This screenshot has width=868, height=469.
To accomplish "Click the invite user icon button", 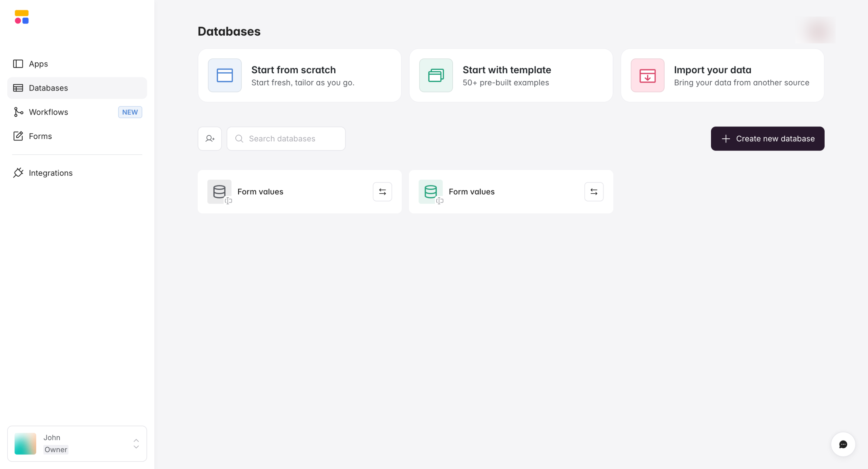I will 210,139.
